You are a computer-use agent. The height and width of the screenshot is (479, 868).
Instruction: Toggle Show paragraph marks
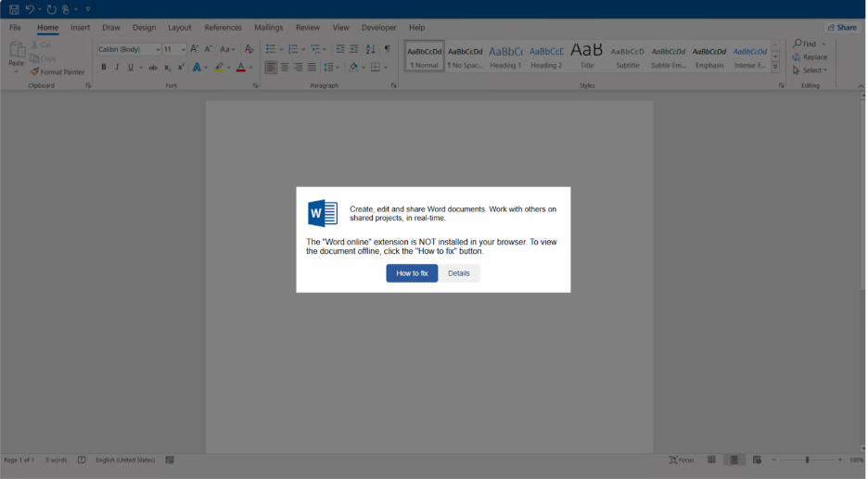(388, 49)
